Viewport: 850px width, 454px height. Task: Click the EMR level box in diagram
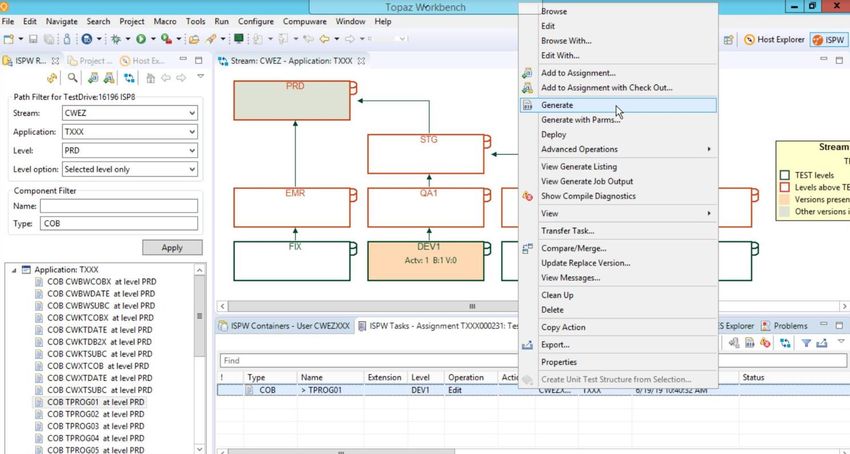[x=292, y=208]
